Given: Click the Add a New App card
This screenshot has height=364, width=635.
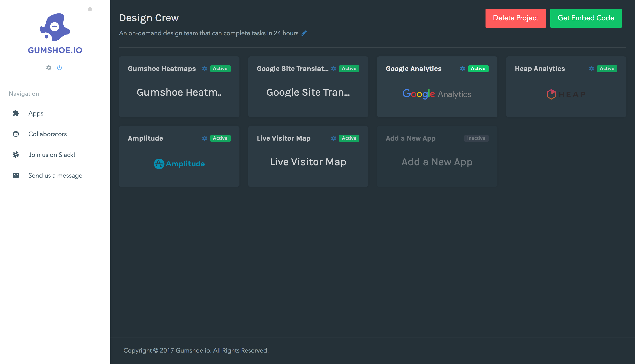Looking at the screenshot, I should pos(437,162).
